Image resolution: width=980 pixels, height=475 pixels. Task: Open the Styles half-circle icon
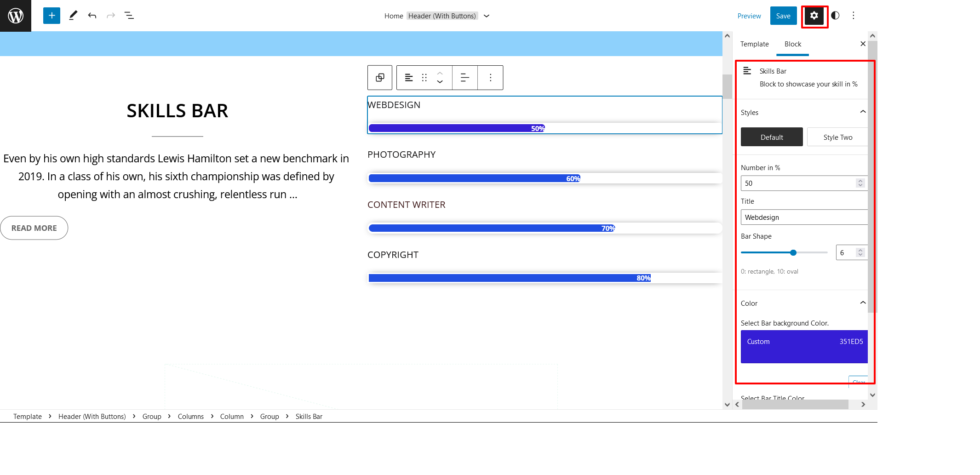[835, 16]
